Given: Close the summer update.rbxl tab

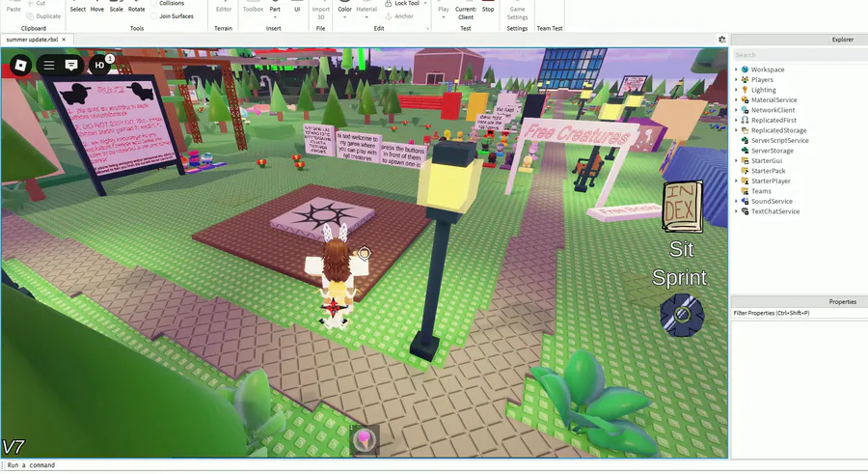Looking at the screenshot, I should pos(64,40).
